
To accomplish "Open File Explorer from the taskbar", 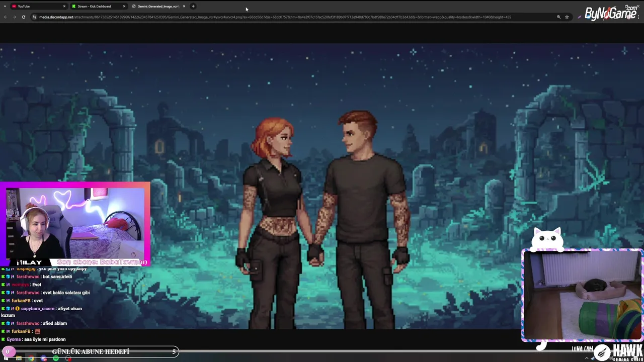I will pos(19,358).
